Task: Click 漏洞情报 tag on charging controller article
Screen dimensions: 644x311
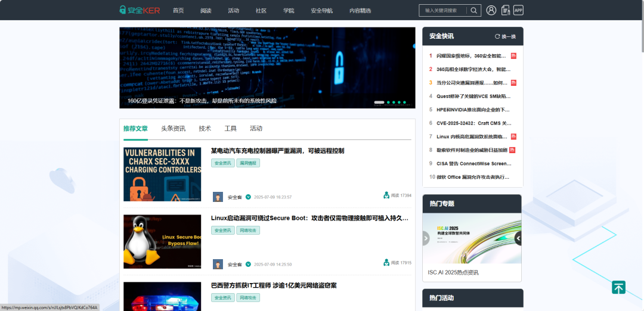Action: pos(248,163)
